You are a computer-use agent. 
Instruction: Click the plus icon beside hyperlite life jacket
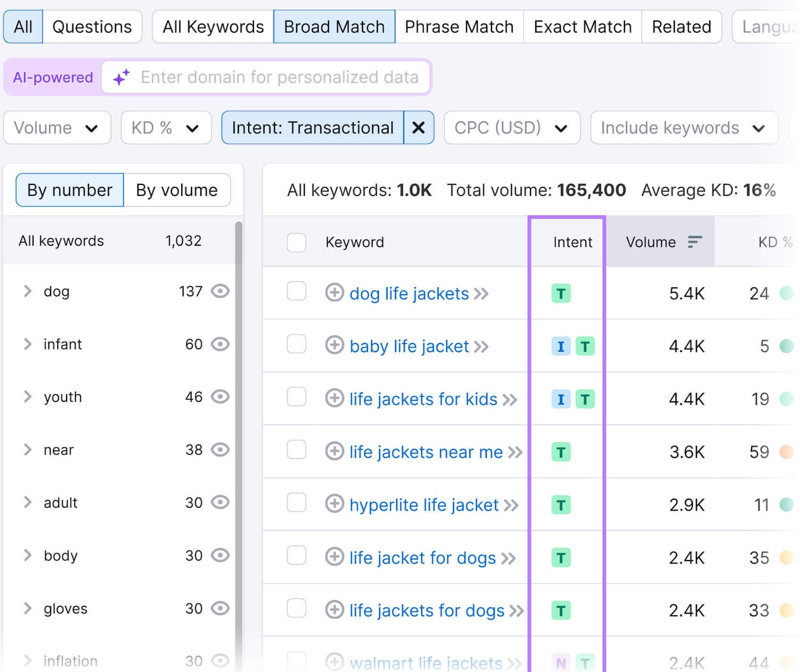(x=334, y=504)
